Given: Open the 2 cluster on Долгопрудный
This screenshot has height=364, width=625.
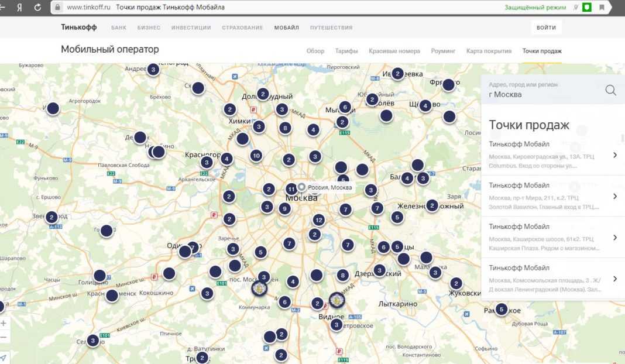Looking at the screenshot, I should pos(263,94).
